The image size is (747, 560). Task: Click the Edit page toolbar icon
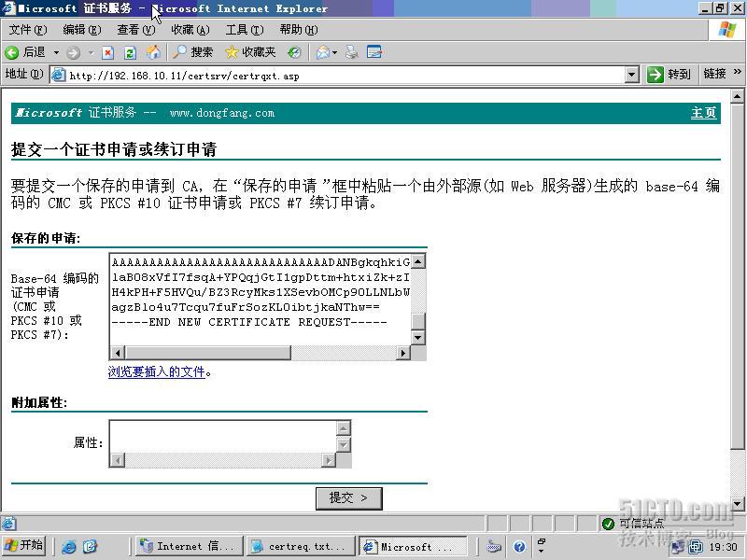click(x=374, y=52)
